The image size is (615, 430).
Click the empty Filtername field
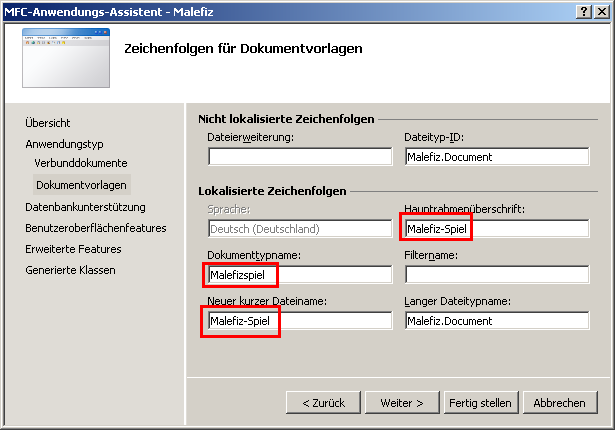click(497, 275)
